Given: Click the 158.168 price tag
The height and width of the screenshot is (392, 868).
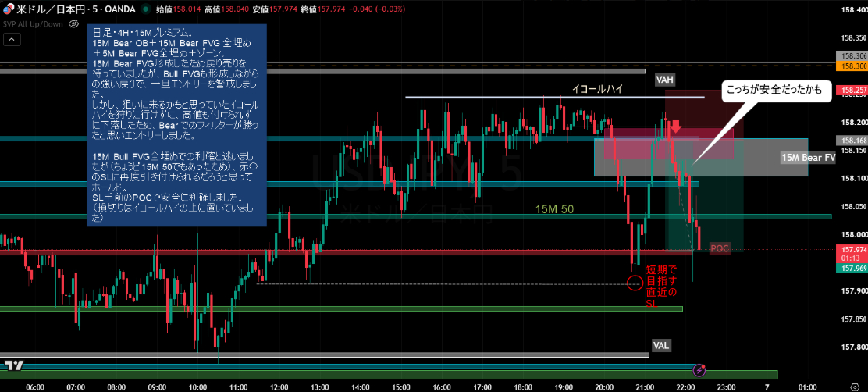Looking at the screenshot, I should [x=853, y=140].
